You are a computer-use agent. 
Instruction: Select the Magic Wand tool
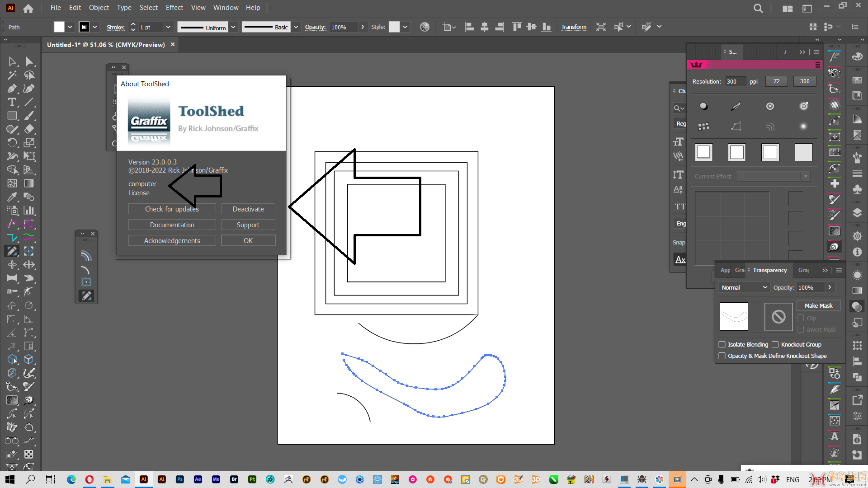12,75
